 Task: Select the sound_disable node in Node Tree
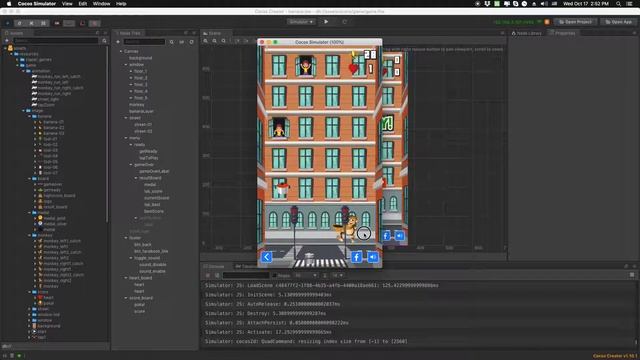click(x=153, y=264)
